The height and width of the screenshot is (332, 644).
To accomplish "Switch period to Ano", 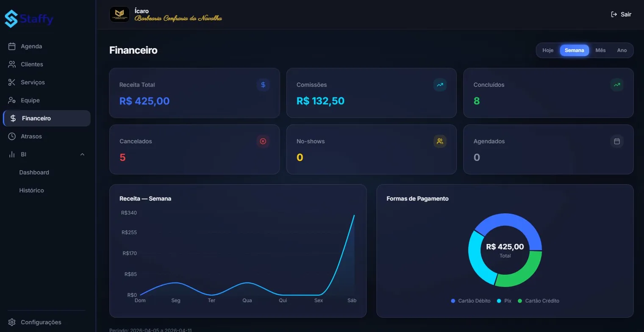I will point(622,50).
